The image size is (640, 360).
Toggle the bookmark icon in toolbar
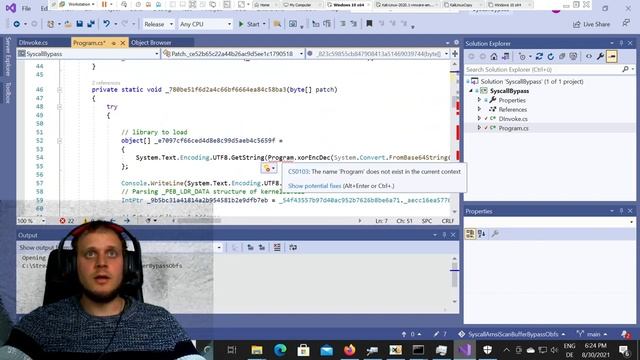click(369, 24)
